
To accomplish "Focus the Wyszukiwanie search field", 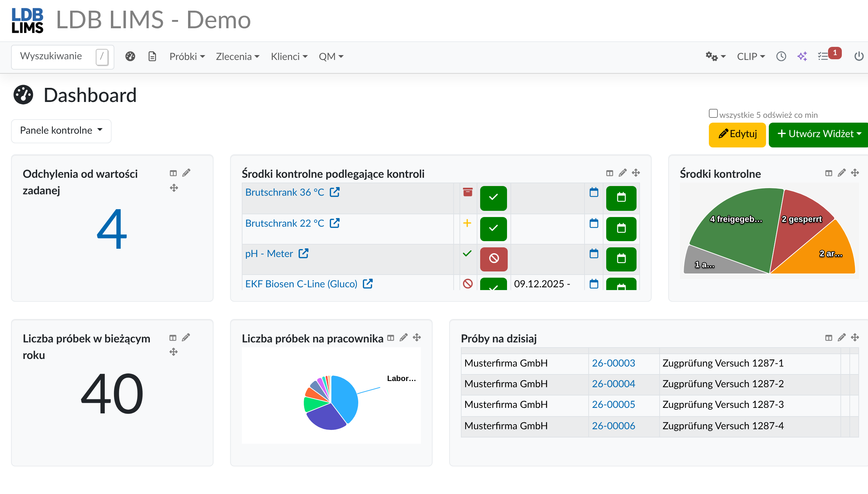I will [x=63, y=57].
